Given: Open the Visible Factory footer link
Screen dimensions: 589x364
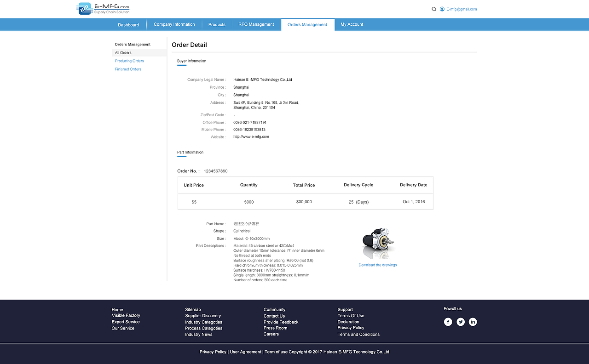Looking at the screenshot, I should tap(126, 316).
